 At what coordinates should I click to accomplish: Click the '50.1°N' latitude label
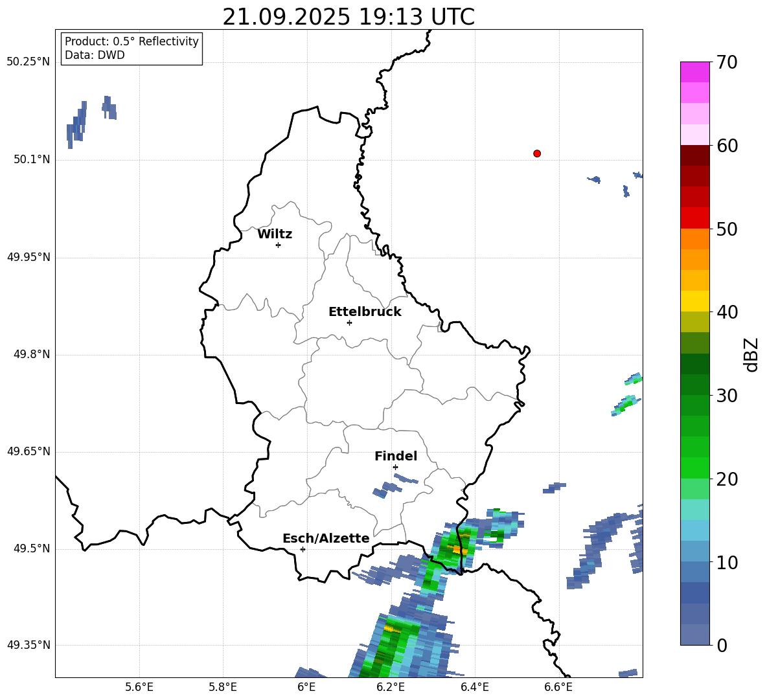(x=32, y=160)
